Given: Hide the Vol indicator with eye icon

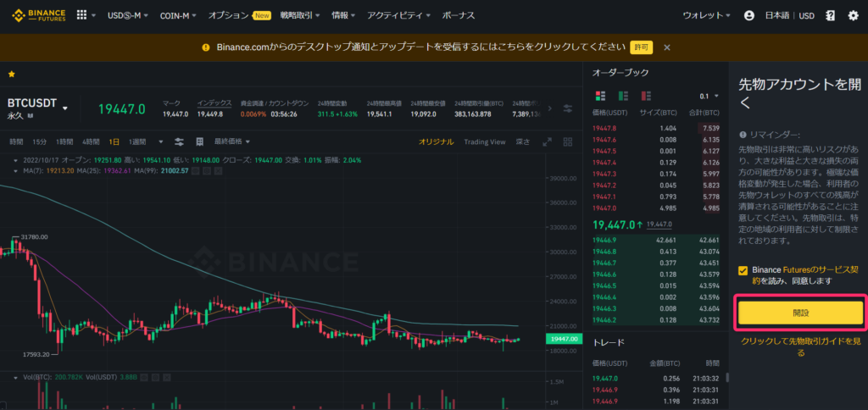Looking at the screenshot, I should click(144, 377).
